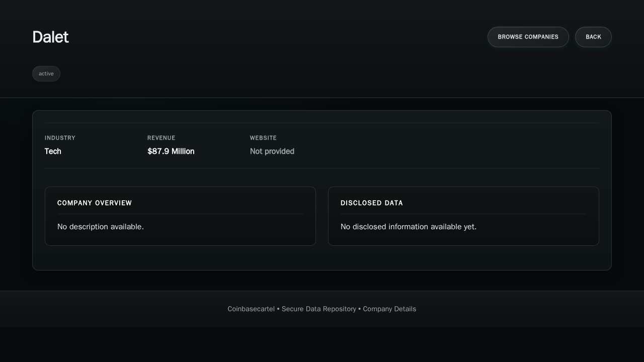Viewport: 644px width, 362px height.
Task: Click the Company Overview heading
Action: point(95,203)
